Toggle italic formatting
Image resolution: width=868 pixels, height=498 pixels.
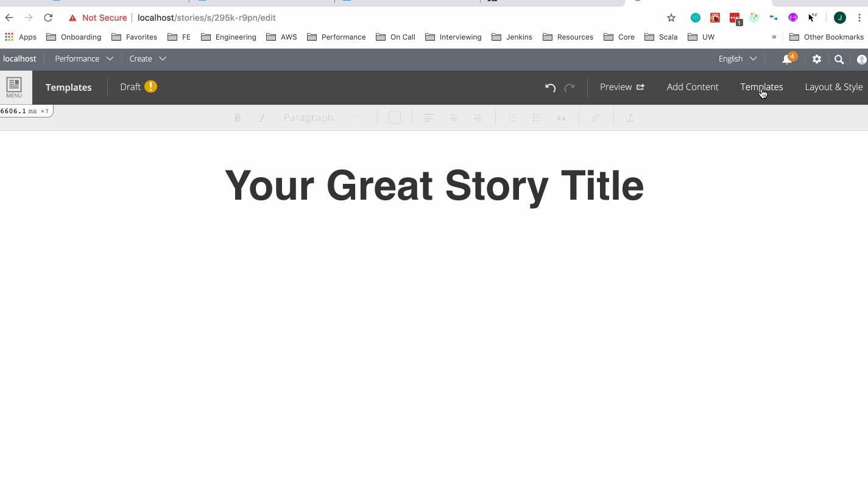point(262,117)
